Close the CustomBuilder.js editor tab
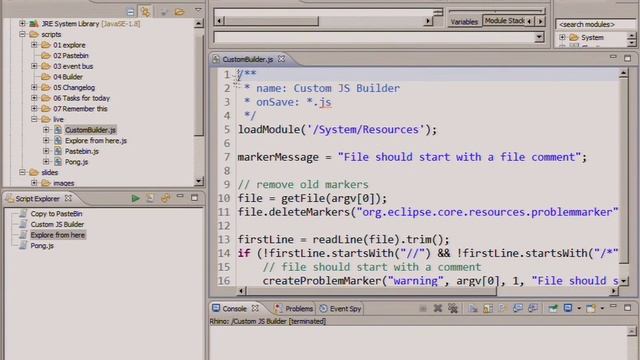 tap(282, 59)
